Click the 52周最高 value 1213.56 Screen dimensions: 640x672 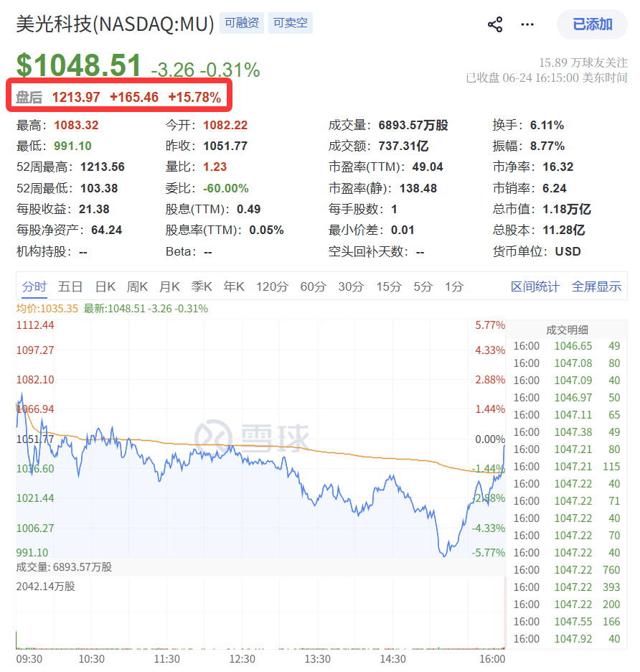103,167
